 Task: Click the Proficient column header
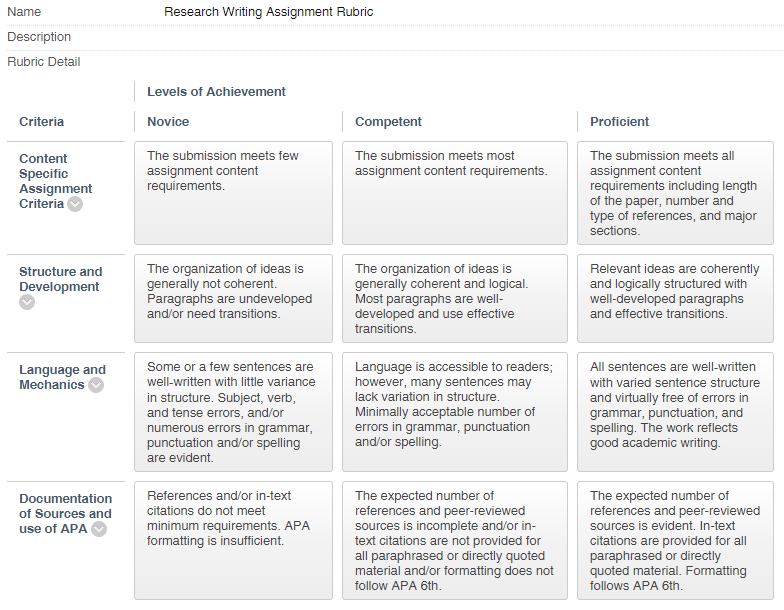620,122
